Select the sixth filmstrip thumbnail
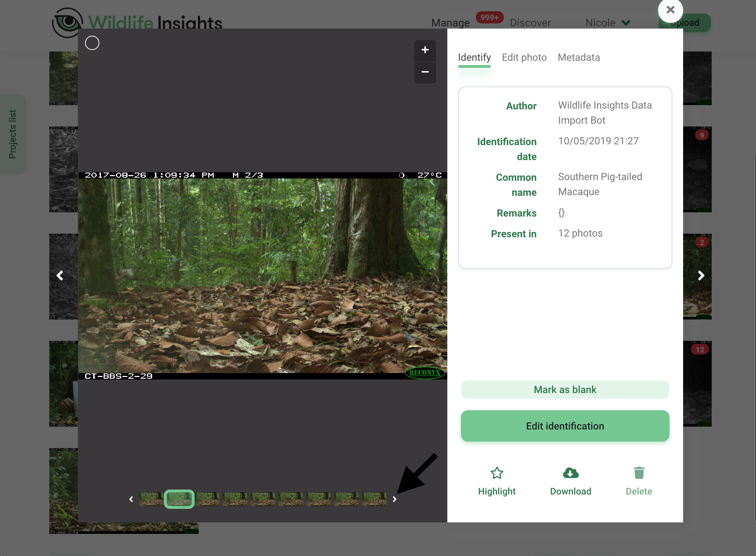Image resolution: width=756 pixels, height=556 pixels. pos(291,499)
